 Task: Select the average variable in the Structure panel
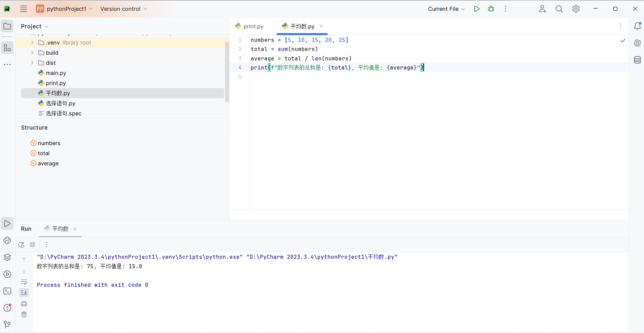[x=48, y=163]
